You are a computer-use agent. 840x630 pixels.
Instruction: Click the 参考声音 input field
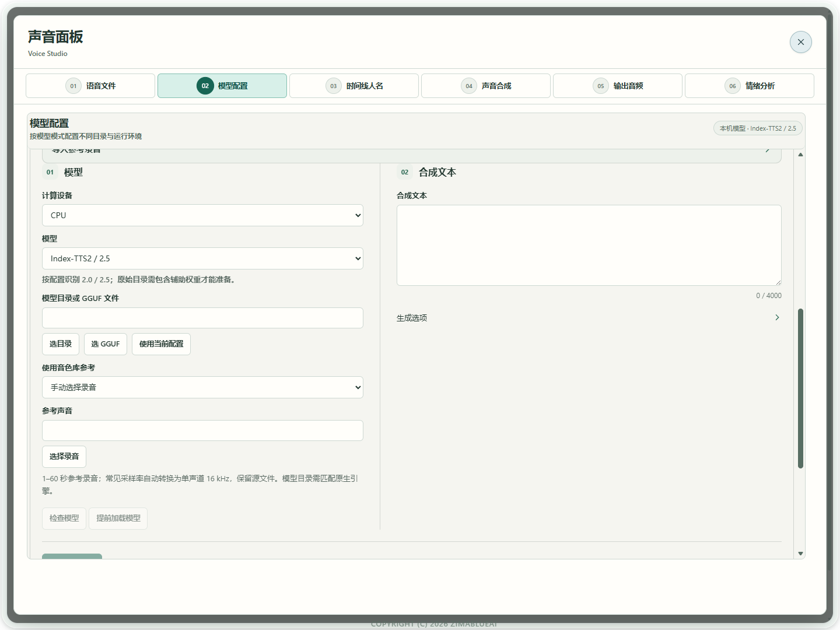pos(202,430)
